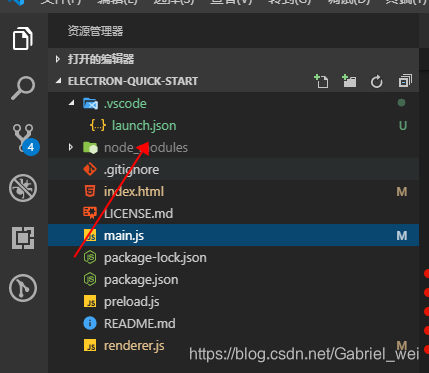Click New File icon in explorer header

tap(321, 81)
